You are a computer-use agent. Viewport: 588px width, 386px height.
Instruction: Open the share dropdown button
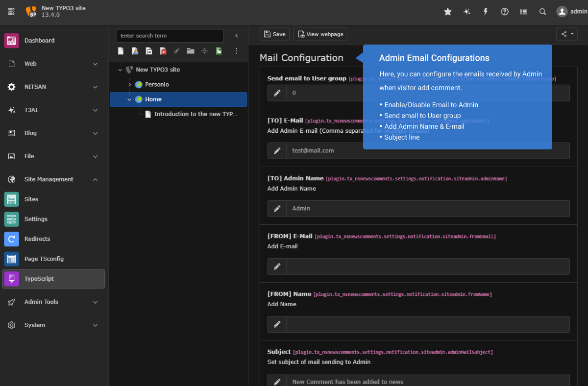tap(567, 34)
